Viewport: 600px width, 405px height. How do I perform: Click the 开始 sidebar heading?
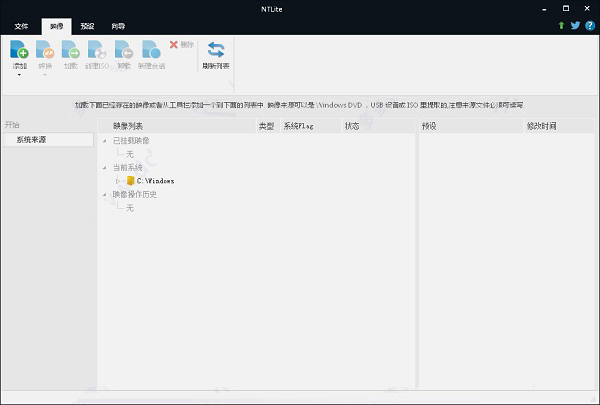pos(12,125)
